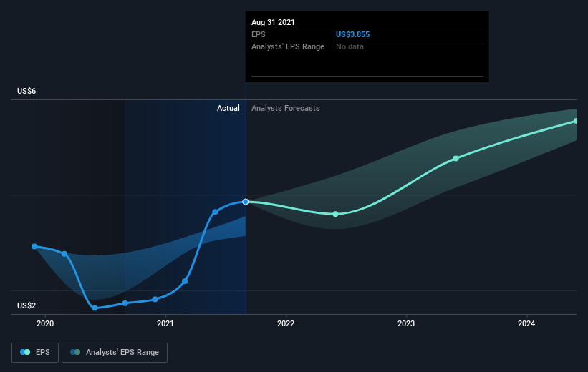Image resolution: width=588 pixels, height=372 pixels.
Task: Click the US$2 y-axis label
Action: click(26, 305)
